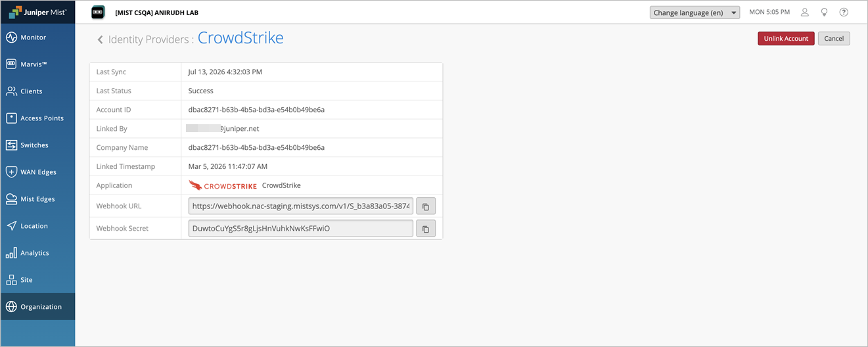Click the Company Name row label

click(x=122, y=148)
